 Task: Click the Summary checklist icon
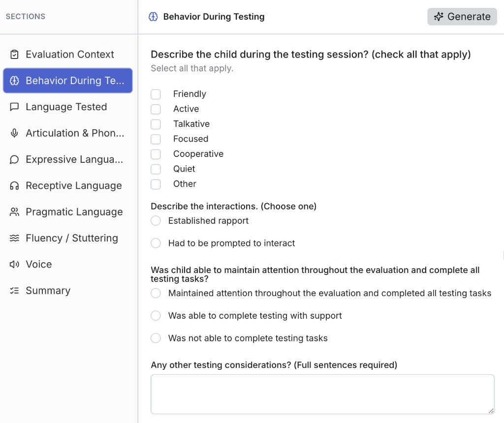coord(14,291)
